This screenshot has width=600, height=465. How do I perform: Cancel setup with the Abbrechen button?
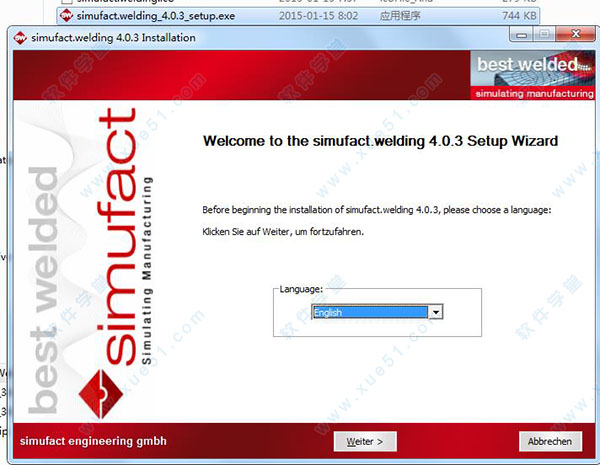point(550,441)
